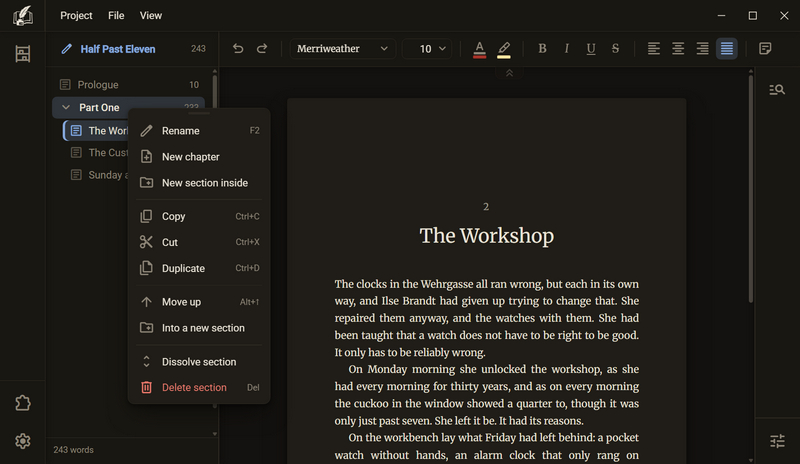
Task: Choose New section inside
Action: tap(199, 183)
